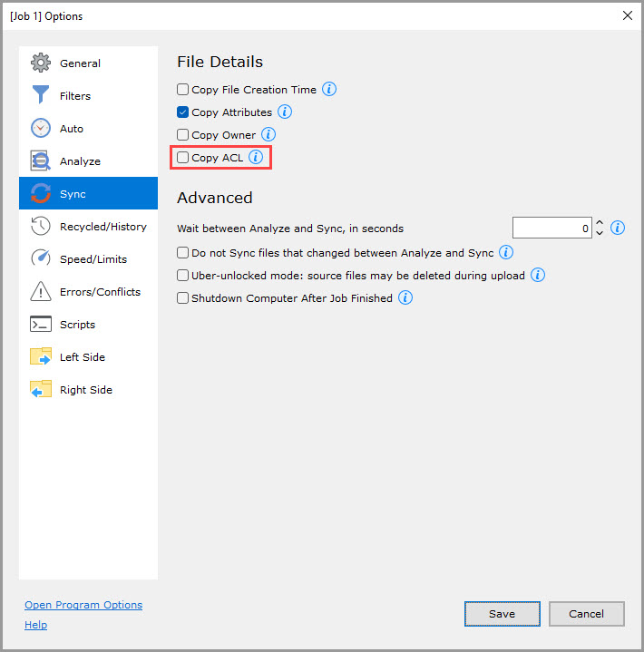Click the info icon beside Copy File Creation Time
The image size is (644, 652).
point(329,90)
